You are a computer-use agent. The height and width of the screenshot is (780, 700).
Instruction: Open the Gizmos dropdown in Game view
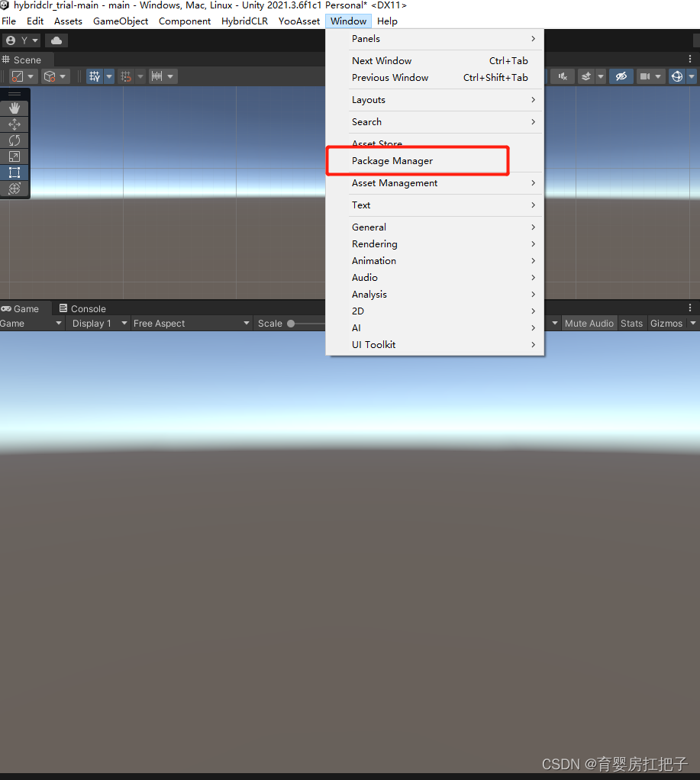(668, 323)
